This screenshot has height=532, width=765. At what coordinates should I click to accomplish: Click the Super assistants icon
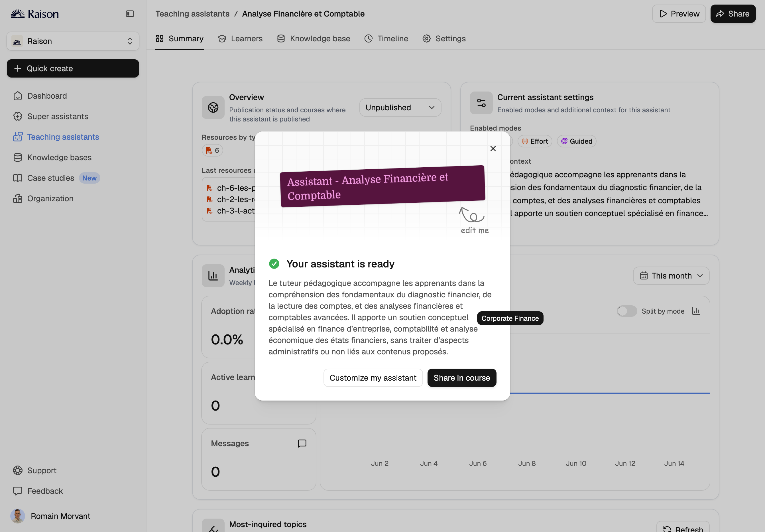(18, 116)
